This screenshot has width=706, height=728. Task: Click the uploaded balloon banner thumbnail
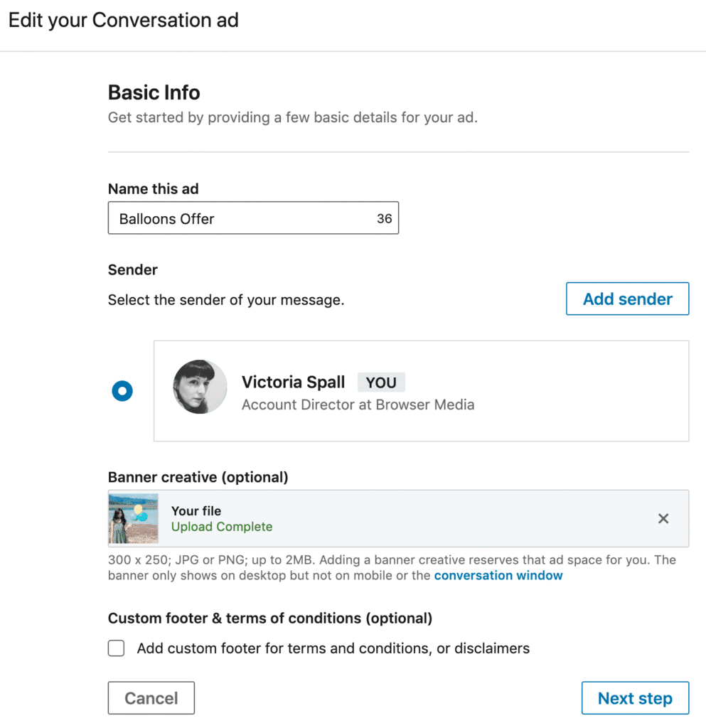pos(134,518)
